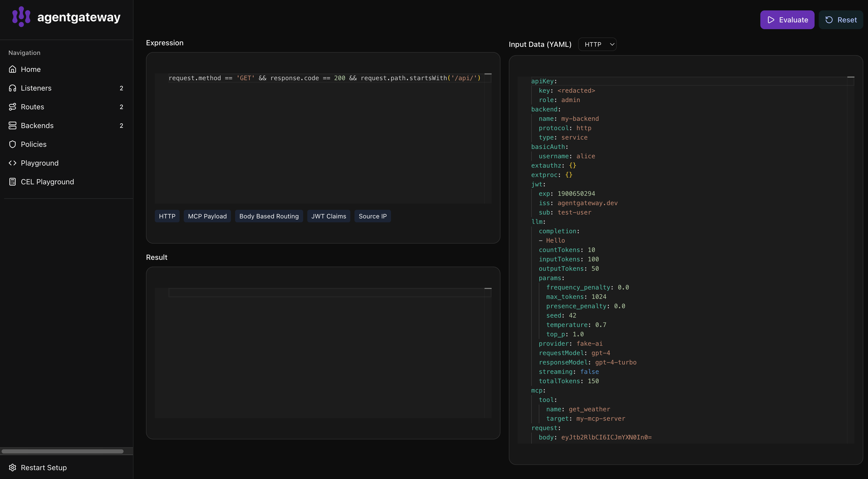The image size is (868, 479).
Task: Click the Listeners headphones icon
Action: click(13, 88)
